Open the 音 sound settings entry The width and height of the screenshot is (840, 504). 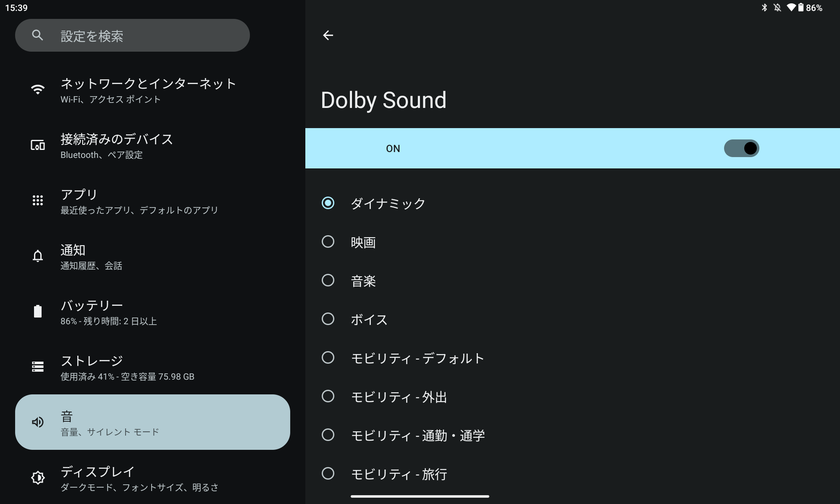coord(152,422)
